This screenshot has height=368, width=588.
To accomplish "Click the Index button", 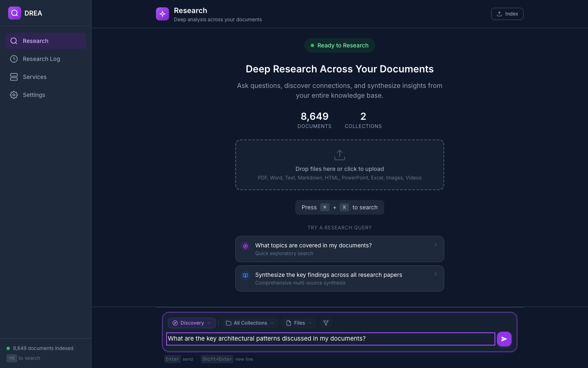I will pos(507,13).
